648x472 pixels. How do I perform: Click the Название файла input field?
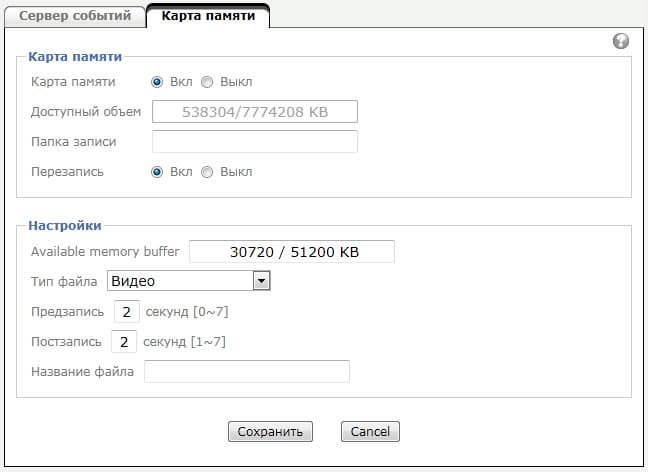coord(247,372)
